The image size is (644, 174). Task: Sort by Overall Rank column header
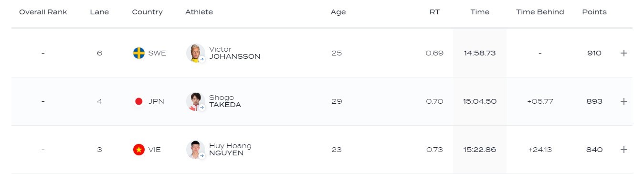pyautogui.click(x=43, y=12)
